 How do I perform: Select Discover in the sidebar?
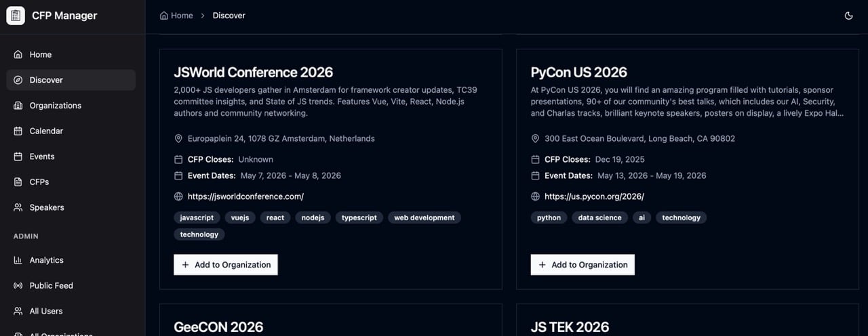71,80
